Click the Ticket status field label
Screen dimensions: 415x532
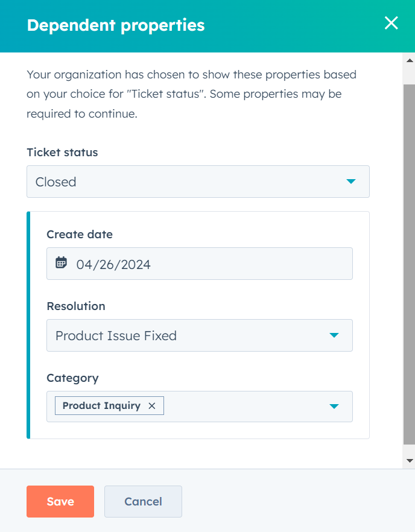62,153
